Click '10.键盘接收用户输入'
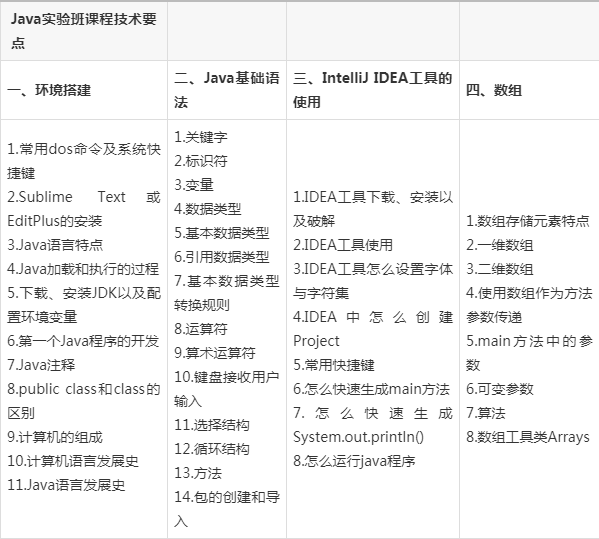Viewport: 599px width, 539px height. point(227,389)
